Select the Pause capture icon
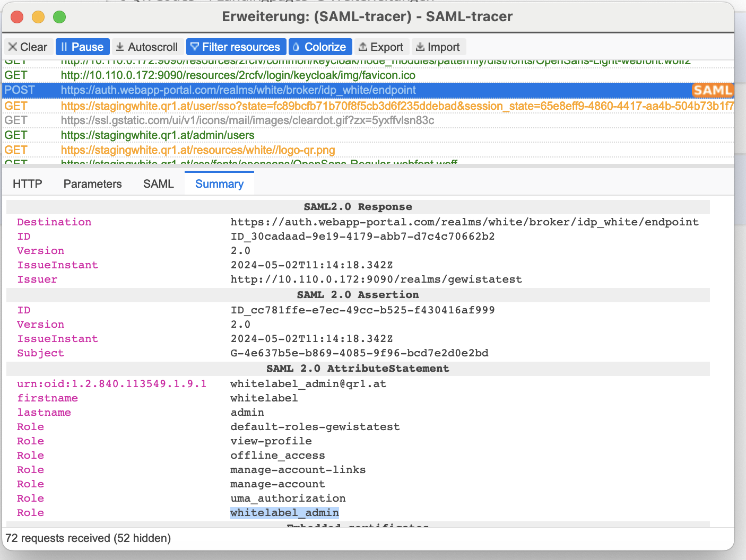The width and height of the screenshot is (746, 560). 64,47
